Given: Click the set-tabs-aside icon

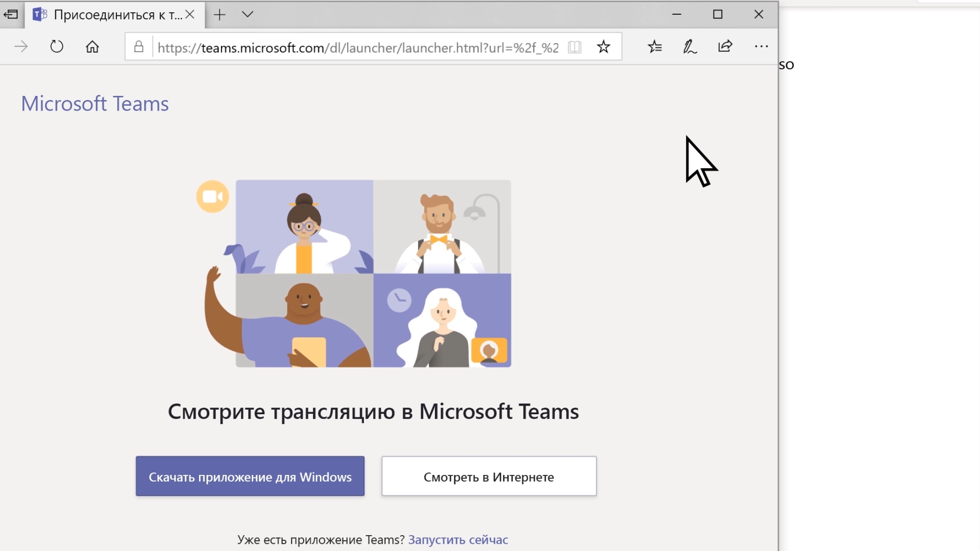Looking at the screenshot, I should (11, 14).
